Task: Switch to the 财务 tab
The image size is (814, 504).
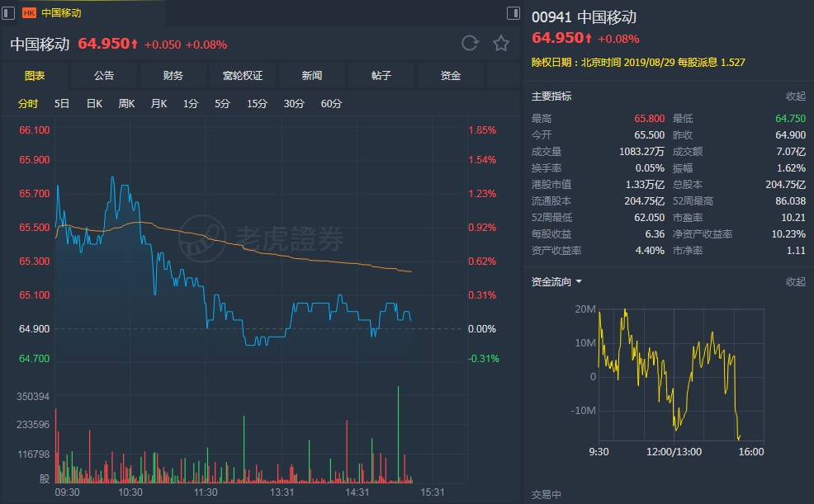Action: pyautogui.click(x=173, y=76)
